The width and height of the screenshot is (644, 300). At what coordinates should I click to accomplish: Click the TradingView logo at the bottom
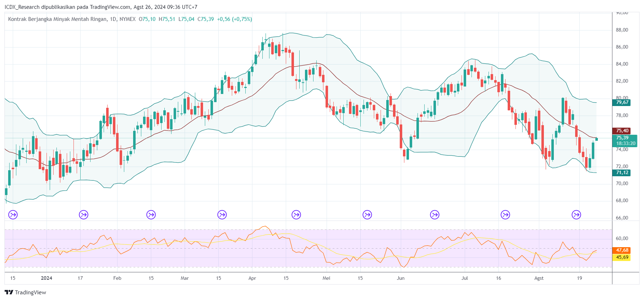(26, 293)
